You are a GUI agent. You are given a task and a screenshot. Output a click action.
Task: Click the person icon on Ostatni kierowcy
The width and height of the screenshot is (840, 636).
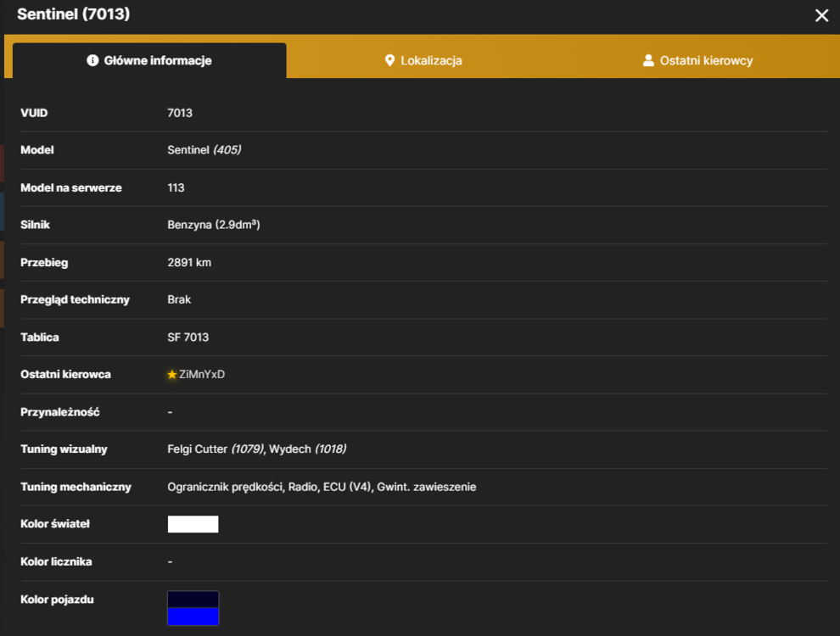(x=648, y=60)
